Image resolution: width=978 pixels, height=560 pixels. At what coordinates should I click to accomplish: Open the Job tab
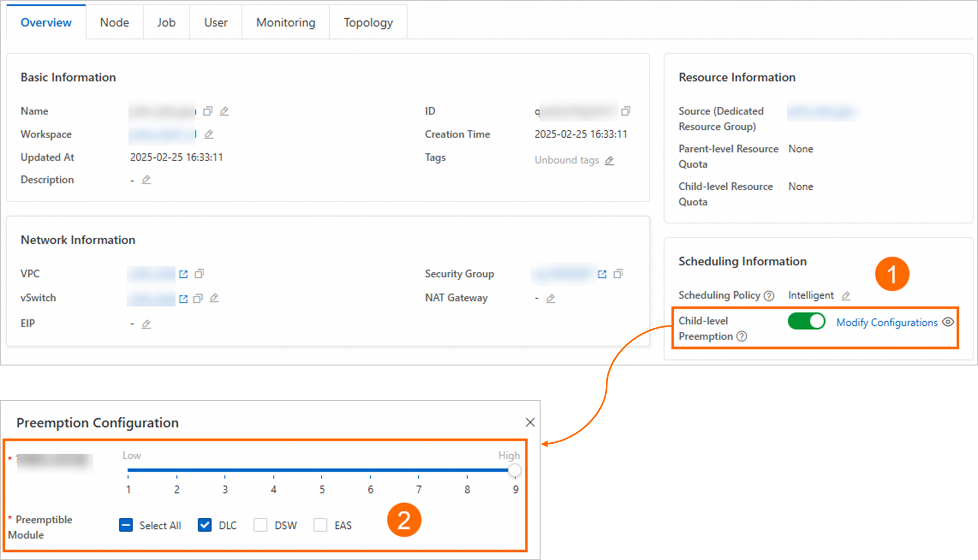(x=166, y=22)
